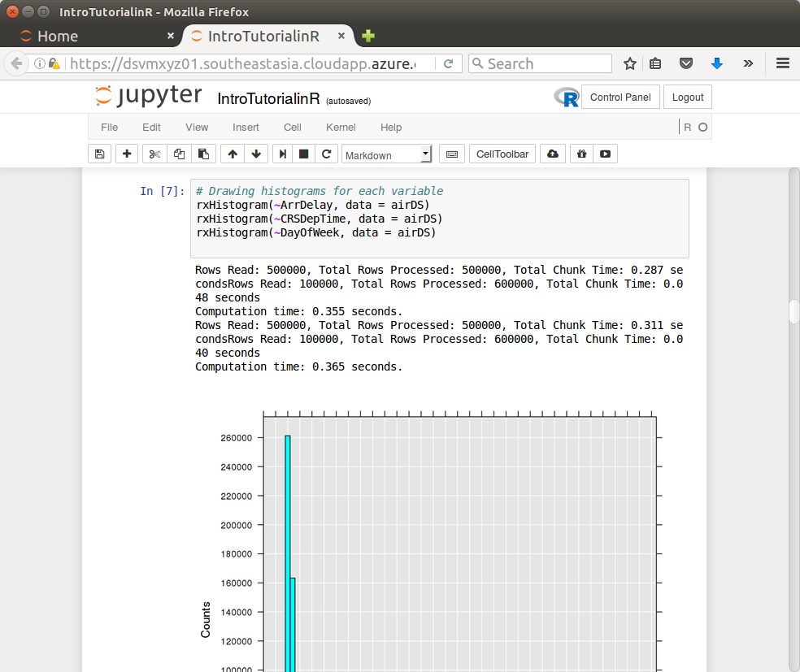The width and height of the screenshot is (800, 672).
Task: Cut the selected cell using scissors icon
Action: [154, 154]
